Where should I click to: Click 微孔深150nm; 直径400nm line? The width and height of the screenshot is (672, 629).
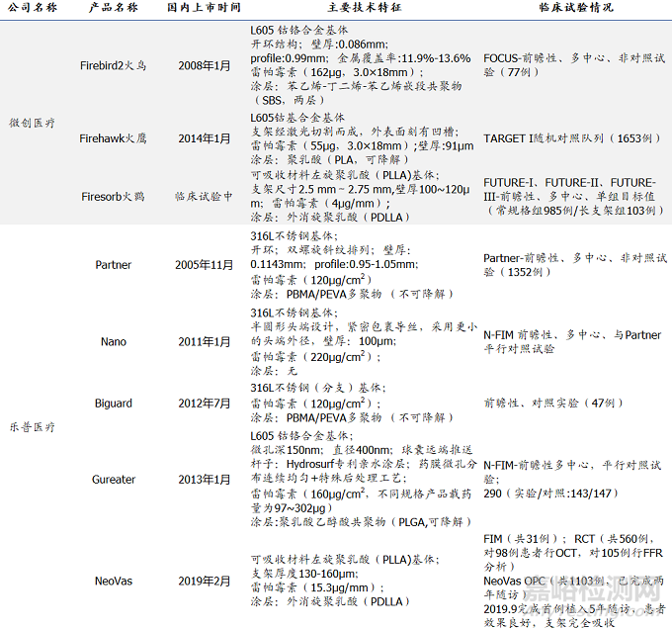[362, 450]
